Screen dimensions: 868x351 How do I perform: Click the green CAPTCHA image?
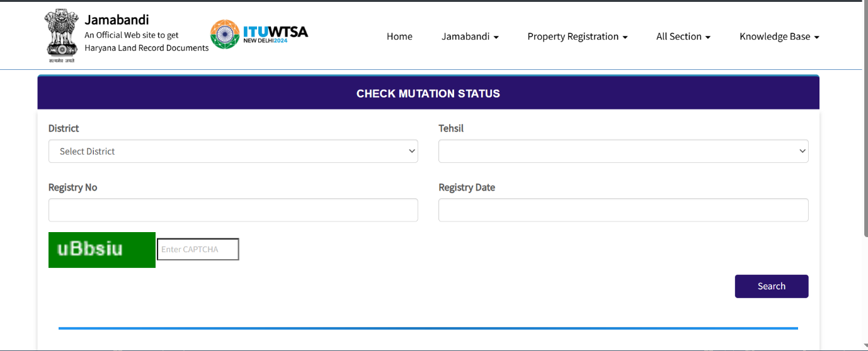(x=102, y=250)
